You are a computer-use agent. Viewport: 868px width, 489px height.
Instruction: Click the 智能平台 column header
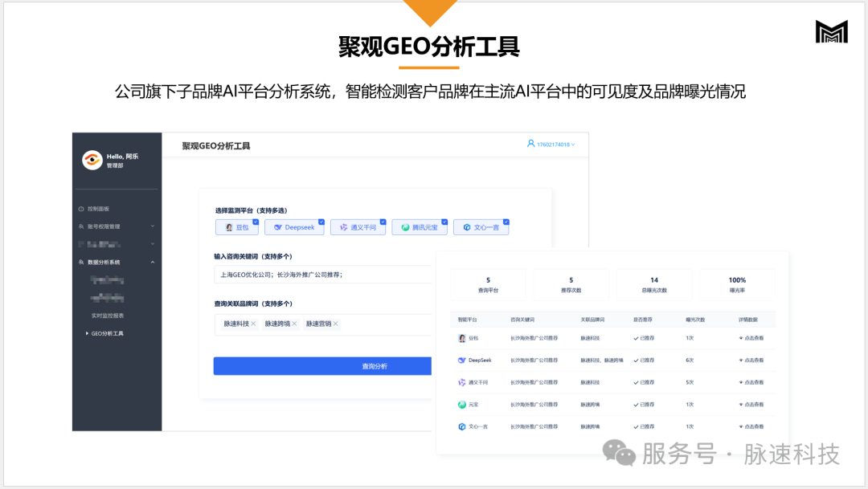coord(467,320)
